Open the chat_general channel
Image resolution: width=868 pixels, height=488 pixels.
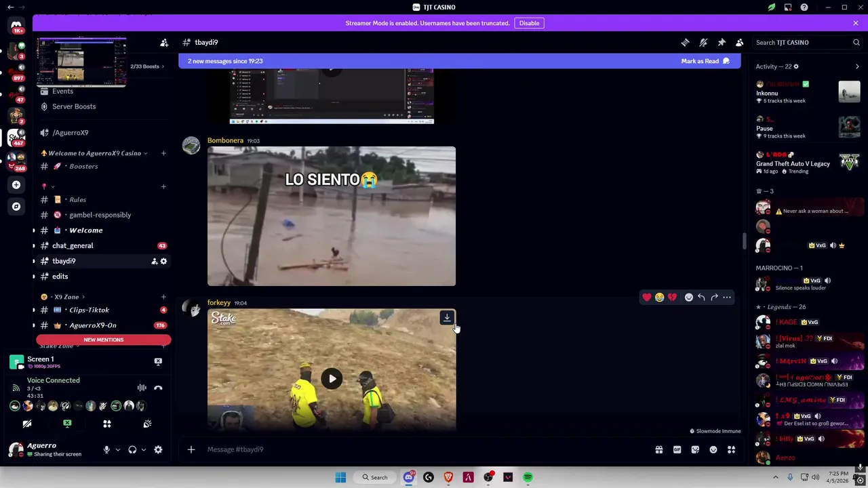point(73,246)
